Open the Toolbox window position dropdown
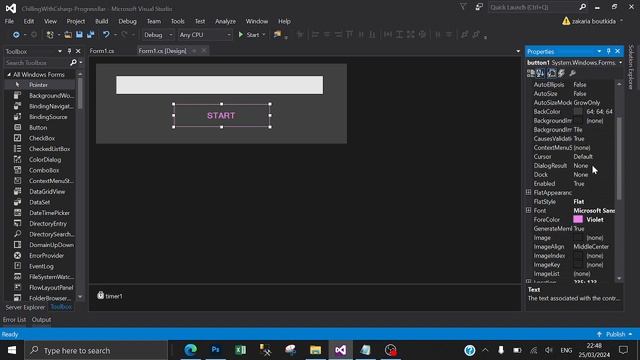The image size is (640, 360). tap(60, 51)
